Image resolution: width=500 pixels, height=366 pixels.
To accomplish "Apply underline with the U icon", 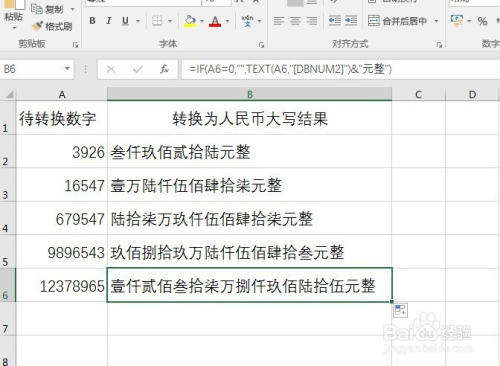I will tap(125, 21).
